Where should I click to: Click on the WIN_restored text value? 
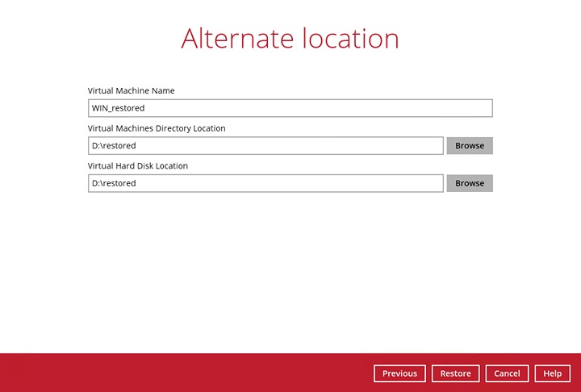(x=119, y=108)
